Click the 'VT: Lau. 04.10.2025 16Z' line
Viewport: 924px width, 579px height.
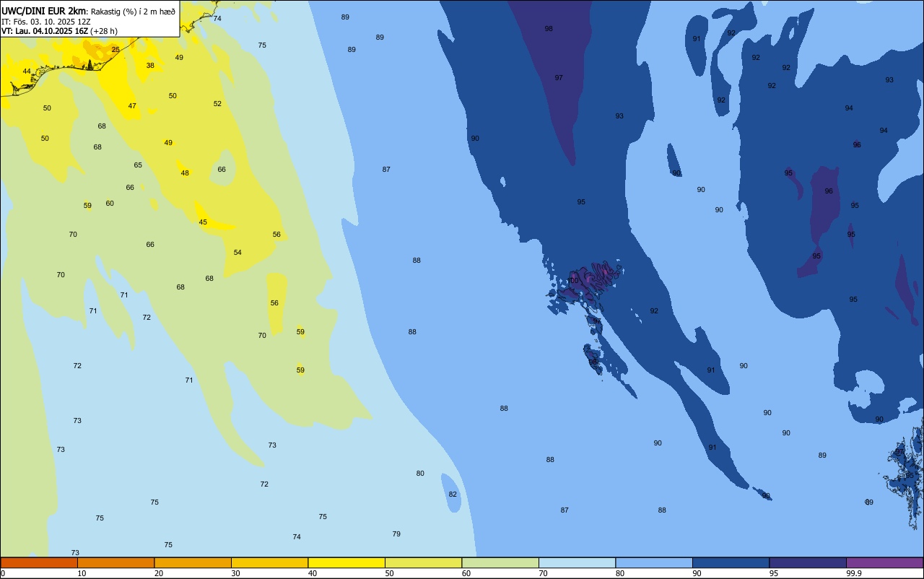click(45, 31)
